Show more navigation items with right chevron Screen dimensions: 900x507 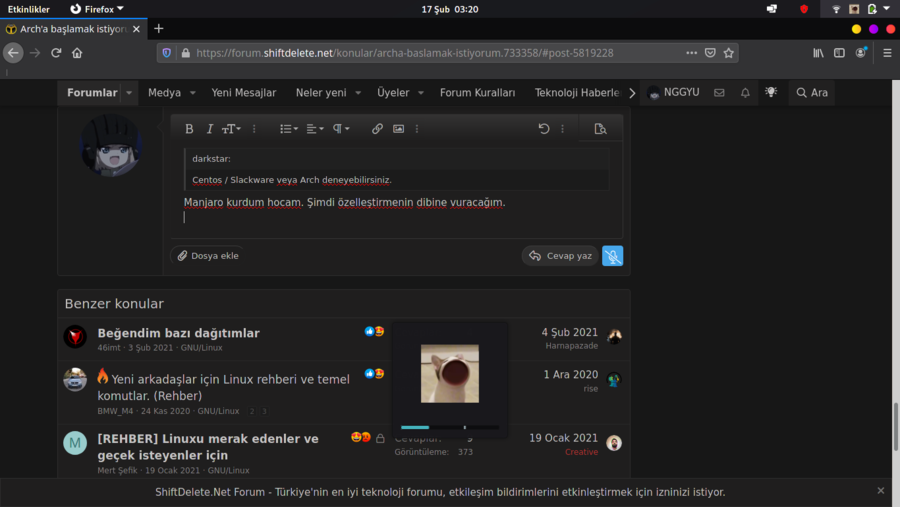[x=632, y=92]
